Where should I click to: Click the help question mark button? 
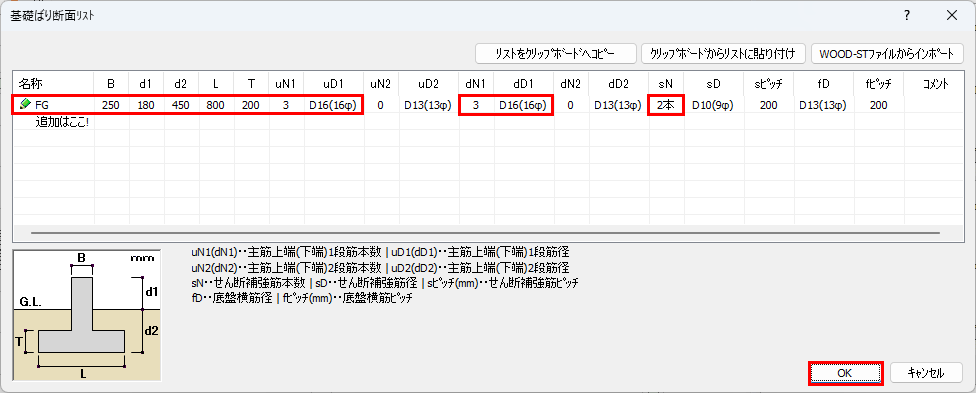coord(908,16)
